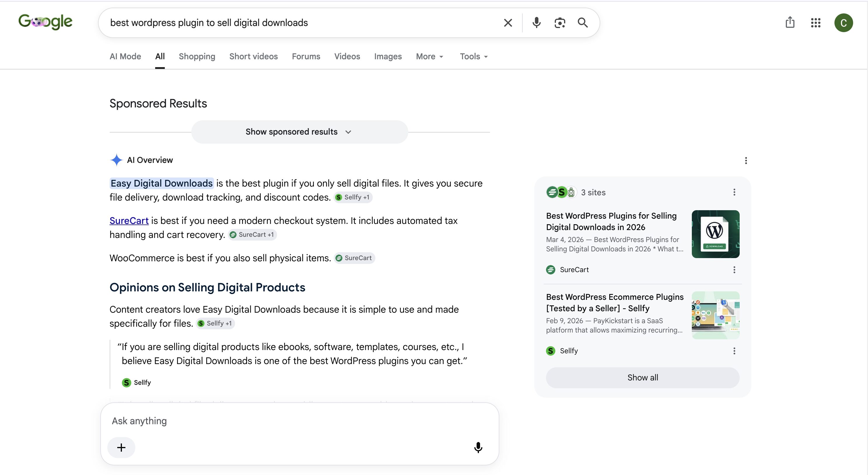Viewport: 868px width, 475px height.
Task: Click the Ask anything input field
Action: click(x=300, y=421)
